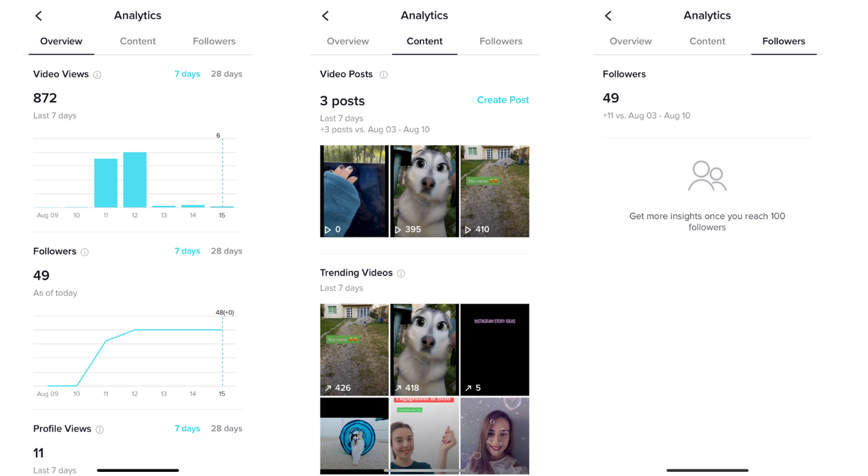Viewport: 868px width, 476px height.
Task: Open the Engagement in 2020 trending video
Action: point(424,436)
